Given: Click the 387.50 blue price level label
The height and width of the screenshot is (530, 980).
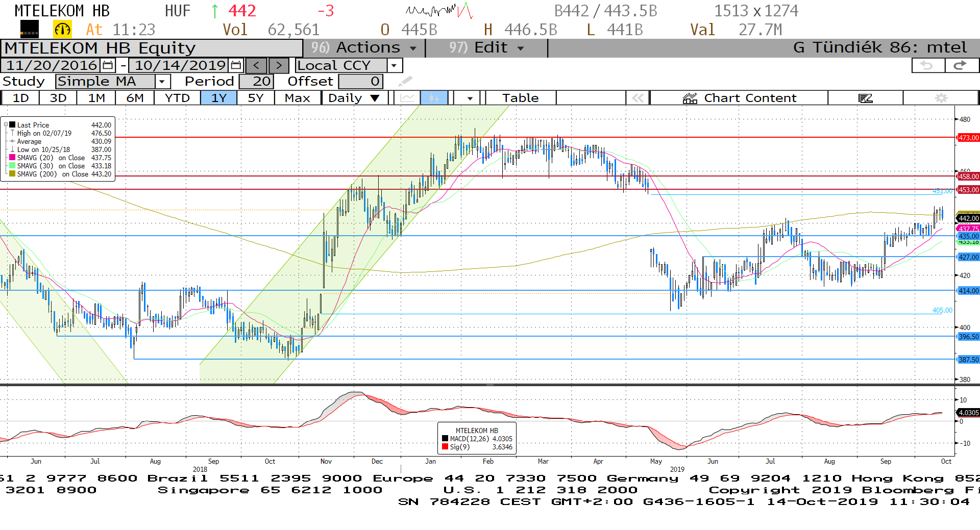Looking at the screenshot, I should [x=968, y=360].
